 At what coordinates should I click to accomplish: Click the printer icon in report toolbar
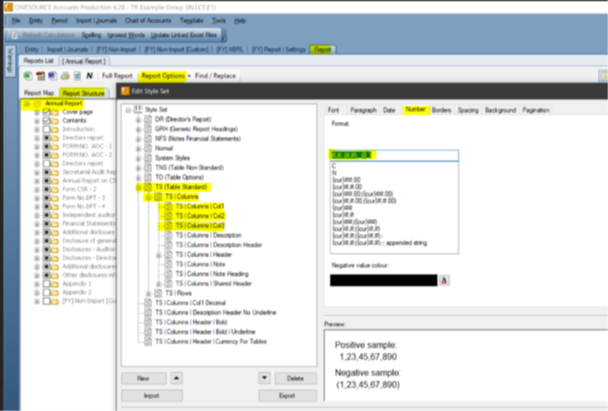click(66, 75)
